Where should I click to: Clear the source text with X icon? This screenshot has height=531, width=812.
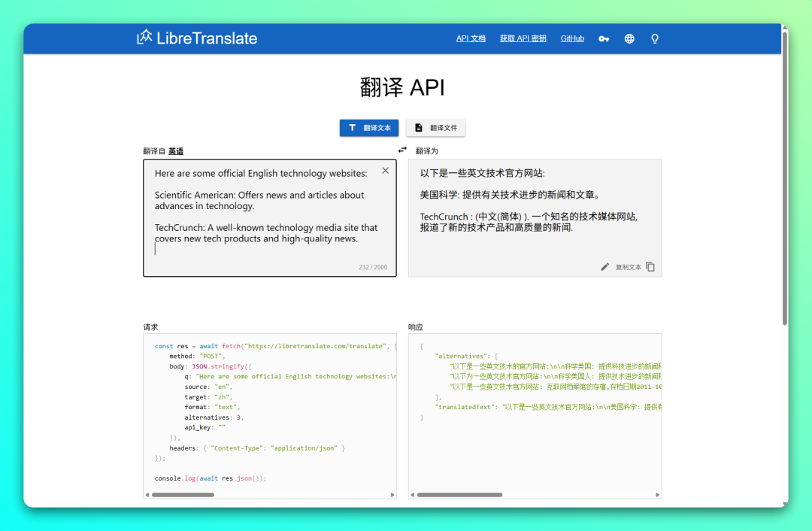click(x=385, y=171)
